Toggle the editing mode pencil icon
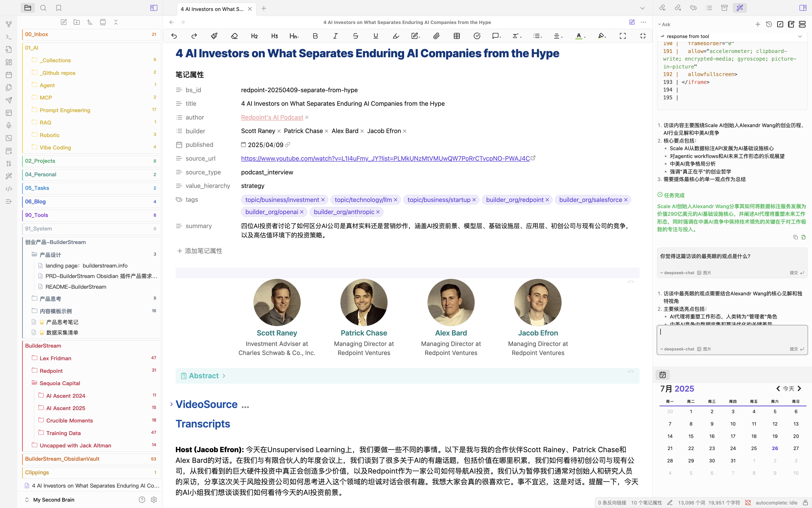 point(632,22)
